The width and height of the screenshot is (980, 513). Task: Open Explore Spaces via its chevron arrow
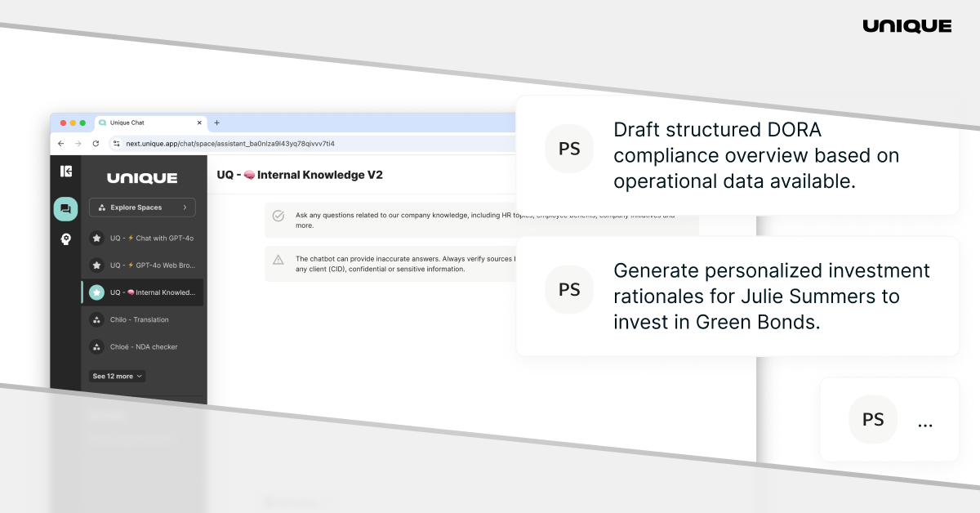[x=185, y=207]
